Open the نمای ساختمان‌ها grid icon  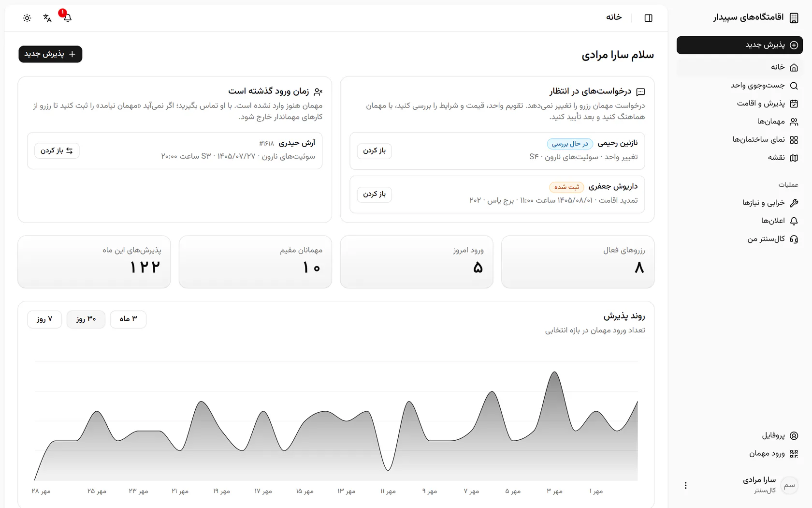point(794,140)
